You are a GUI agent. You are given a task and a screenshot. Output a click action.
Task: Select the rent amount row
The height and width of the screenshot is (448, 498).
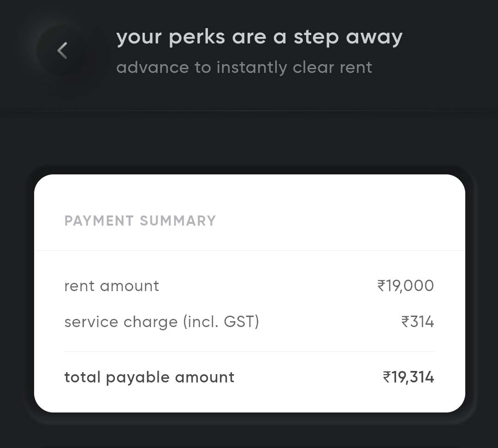(249, 286)
